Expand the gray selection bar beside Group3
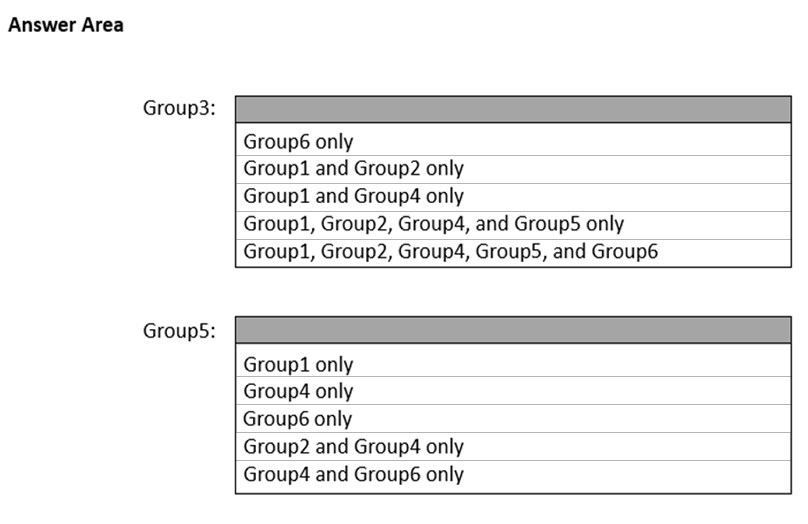 click(x=513, y=109)
